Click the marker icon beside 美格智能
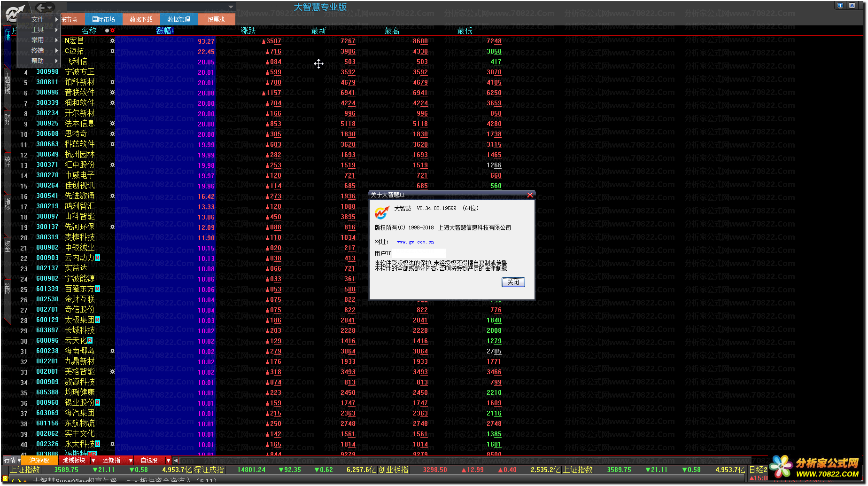Viewport: 868px width, 486px height. pyautogui.click(x=112, y=372)
